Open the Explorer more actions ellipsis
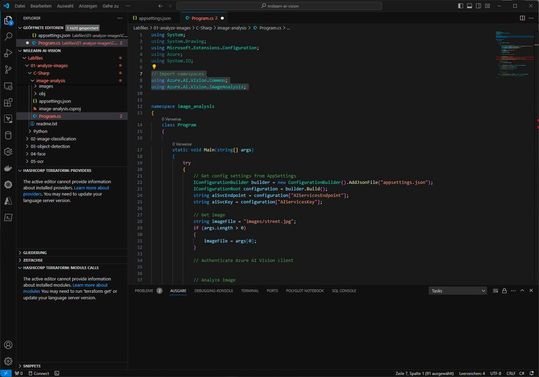 click(x=119, y=18)
